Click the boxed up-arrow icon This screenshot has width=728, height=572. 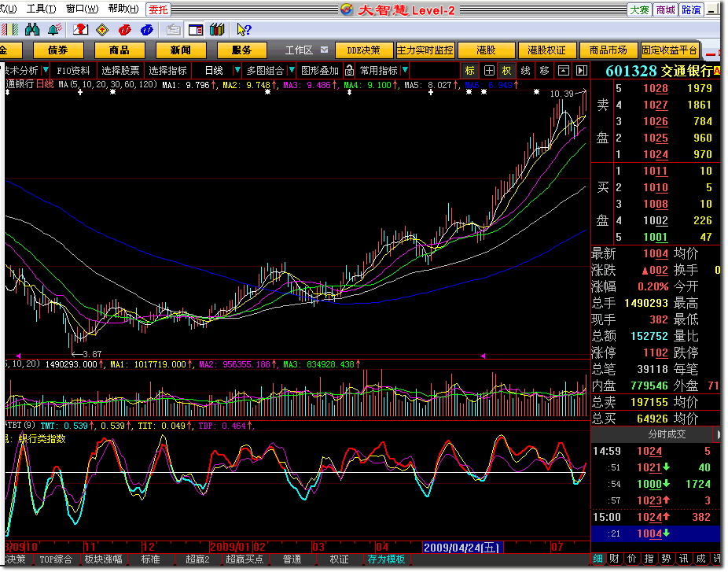click(x=563, y=71)
